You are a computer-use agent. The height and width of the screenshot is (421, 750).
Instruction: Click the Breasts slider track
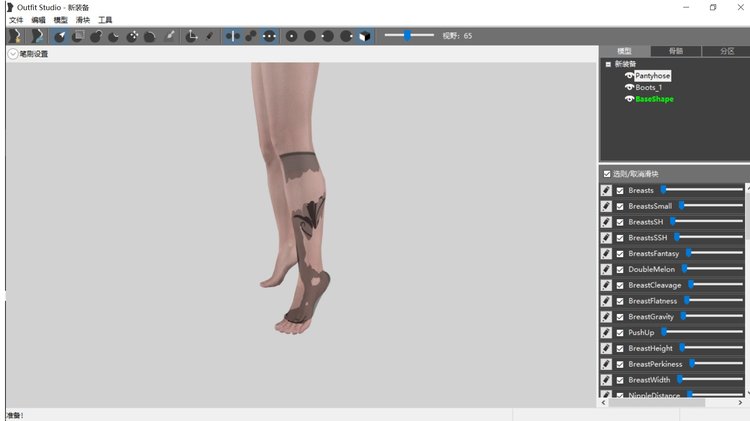tap(702, 190)
